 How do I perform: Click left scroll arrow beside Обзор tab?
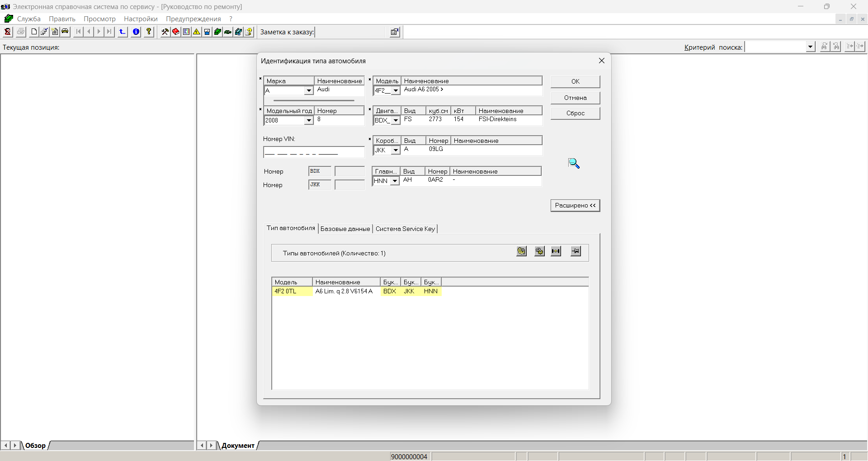(6, 446)
